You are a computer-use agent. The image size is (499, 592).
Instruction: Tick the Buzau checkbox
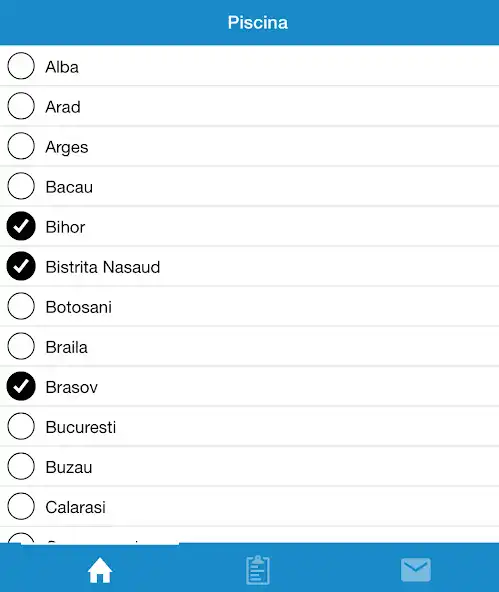(21, 466)
